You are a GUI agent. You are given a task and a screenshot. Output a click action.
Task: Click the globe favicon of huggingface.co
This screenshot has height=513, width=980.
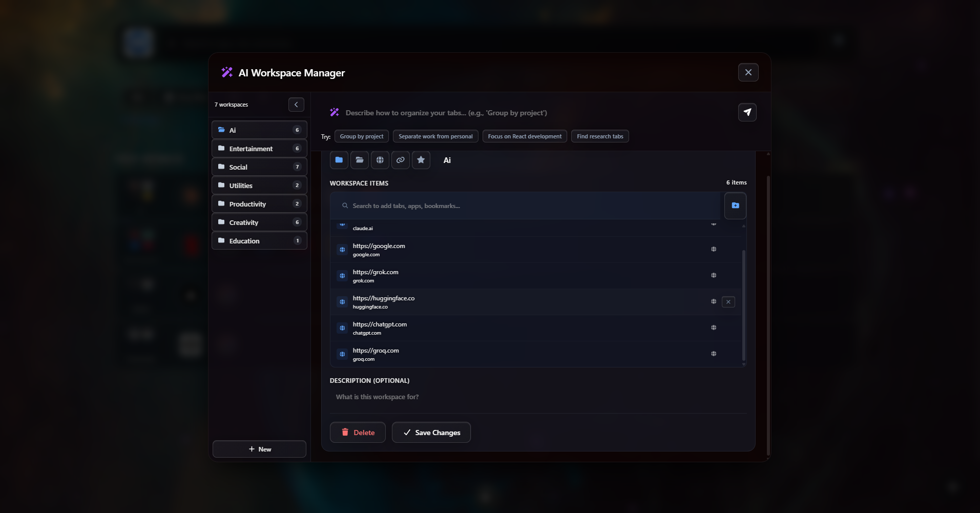click(x=342, y=302)
